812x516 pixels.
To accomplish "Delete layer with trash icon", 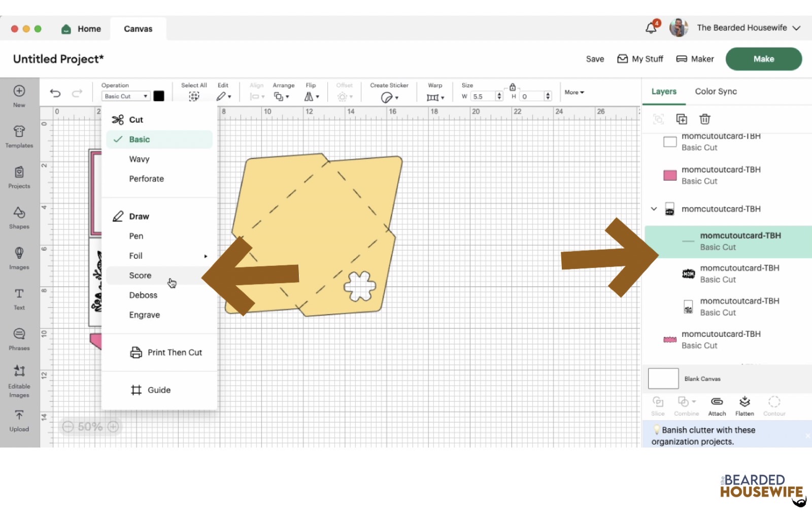I will (x=704, y=119).
